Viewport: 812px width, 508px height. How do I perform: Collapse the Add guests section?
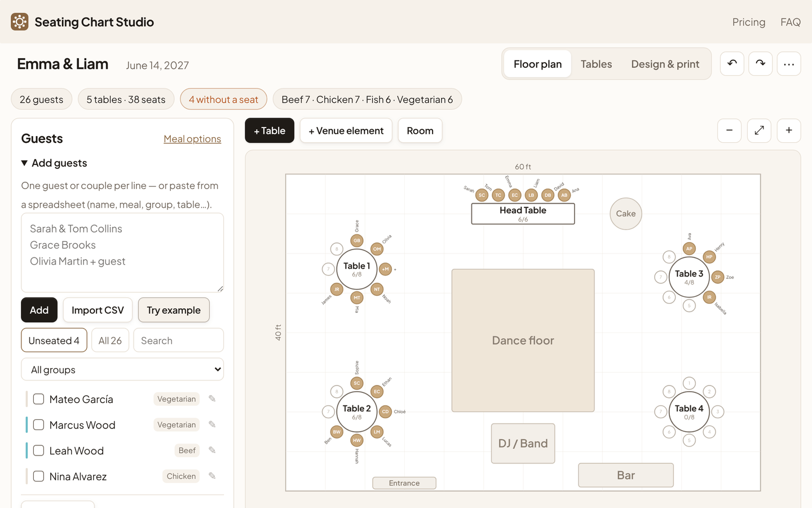pyautogui.click(x=54, y=163)
